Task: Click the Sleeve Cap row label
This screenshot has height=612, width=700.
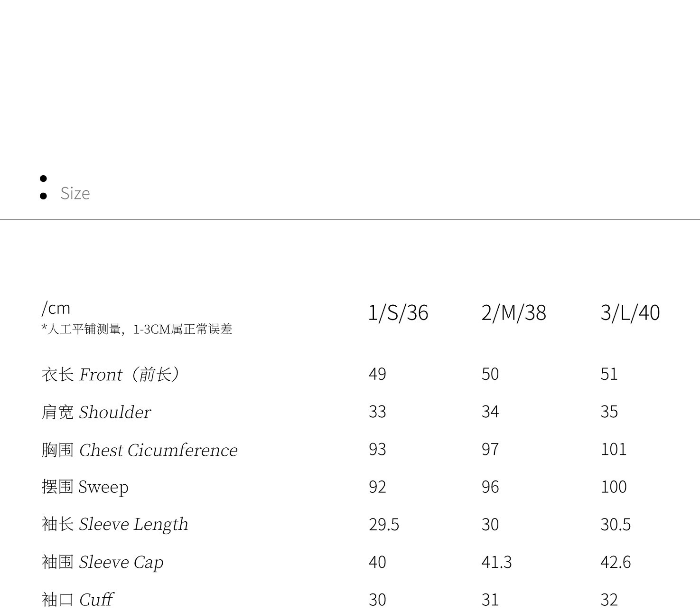Action: pos(103,562)
